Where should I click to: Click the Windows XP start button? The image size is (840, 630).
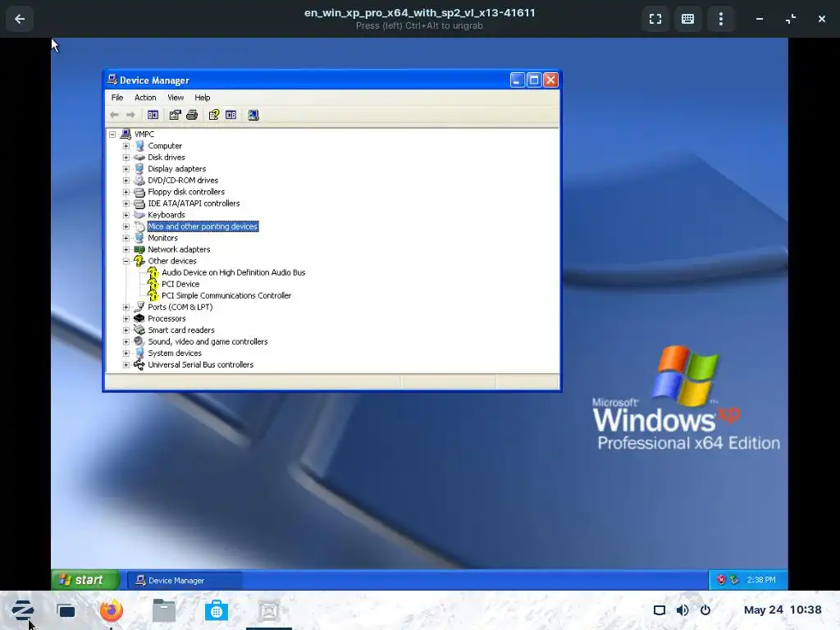pos(84,580)
